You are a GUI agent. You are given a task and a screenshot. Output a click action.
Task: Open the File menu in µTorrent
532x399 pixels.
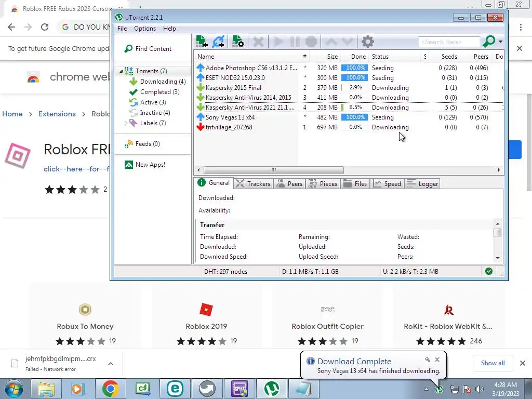click(122, 29)
